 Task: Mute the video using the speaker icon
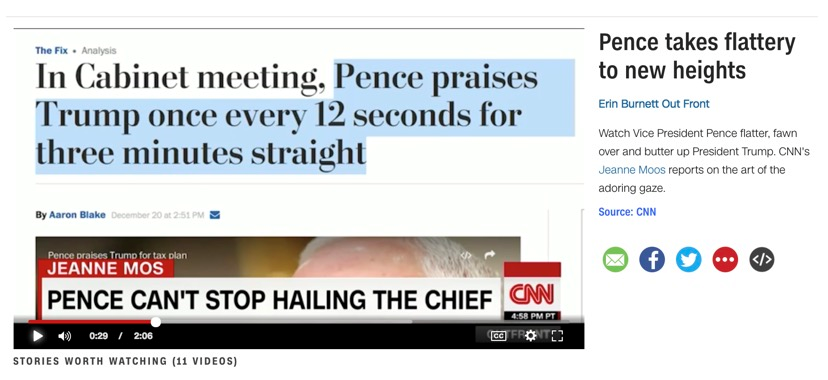(64, 336)
